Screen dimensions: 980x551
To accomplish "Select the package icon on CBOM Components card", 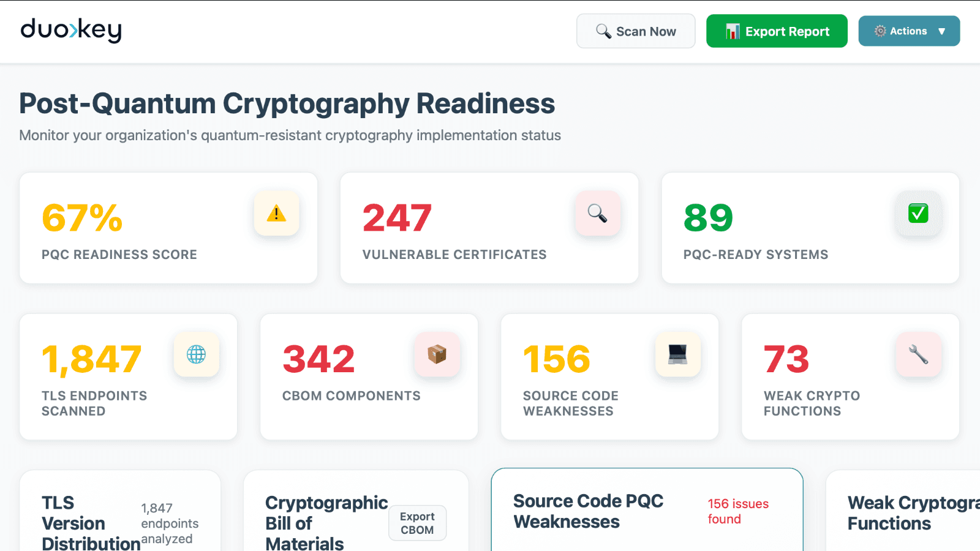I will point(437,354).
